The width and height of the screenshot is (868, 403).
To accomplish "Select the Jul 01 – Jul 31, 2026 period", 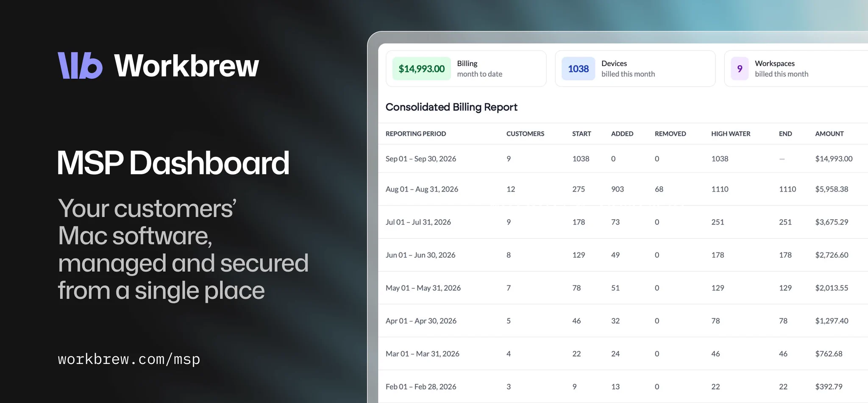I will pos(418,222).
